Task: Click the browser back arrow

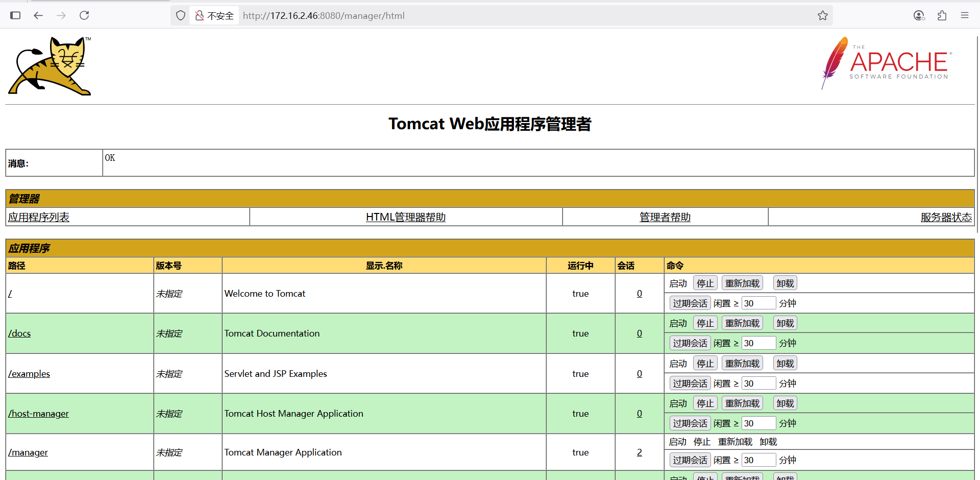Action: click(x=38, y=15)
